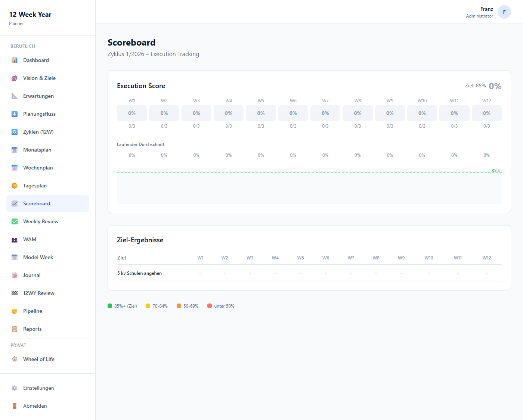Click the green 85%+ (Ziel) legend swatch
523x420 pixels.
coord(110,306)
